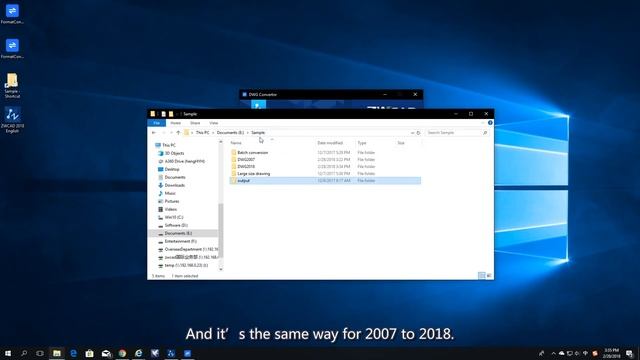Select the DWG2007 folder

coord(246,160)
